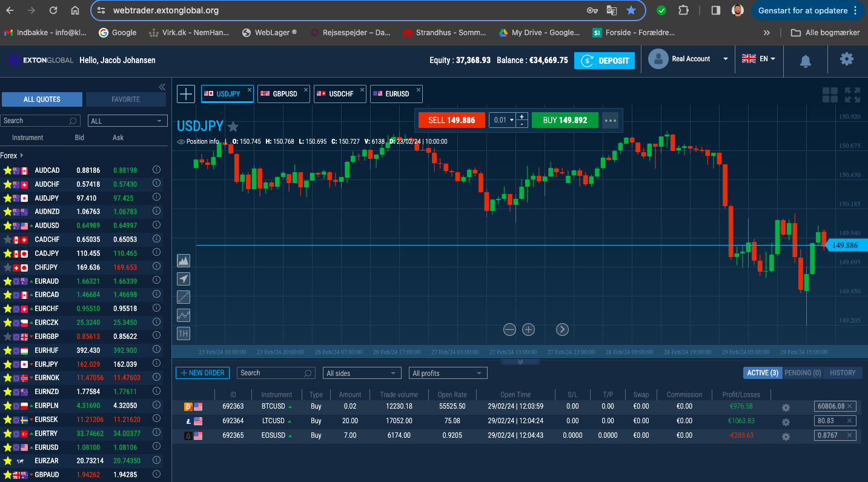Select the area chart type icon

point(184,261)
